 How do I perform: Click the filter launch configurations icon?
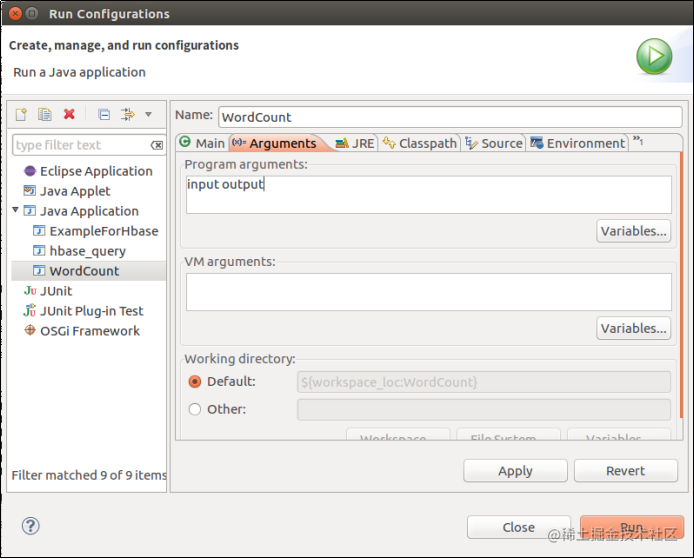pyautogui.click(x=127, y=114)
